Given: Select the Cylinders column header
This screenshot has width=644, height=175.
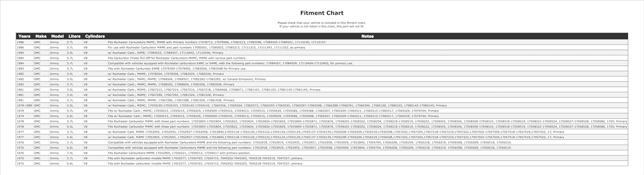Looking at the screenshot, I should click(x=95, y=36).
